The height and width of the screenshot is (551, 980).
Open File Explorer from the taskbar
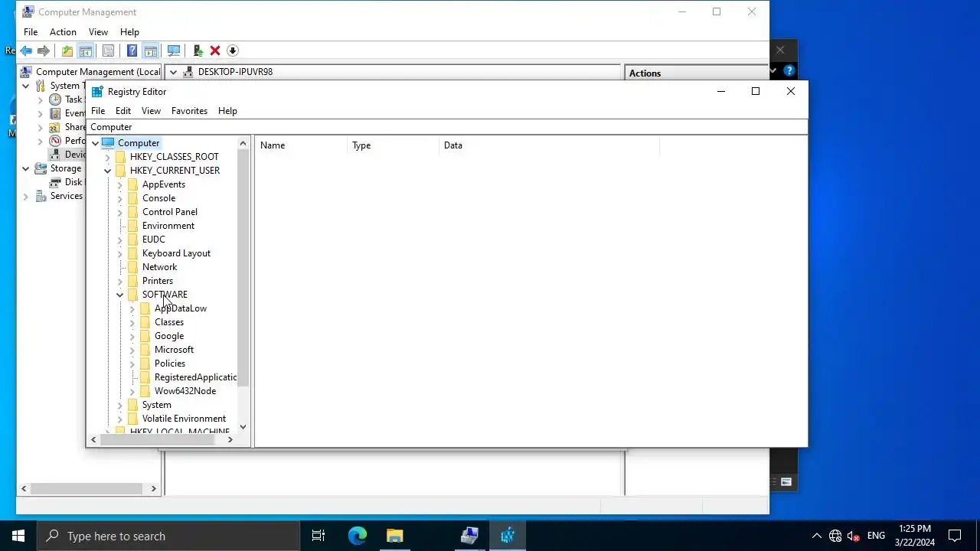pyautogui.click(x=394, y=536)
